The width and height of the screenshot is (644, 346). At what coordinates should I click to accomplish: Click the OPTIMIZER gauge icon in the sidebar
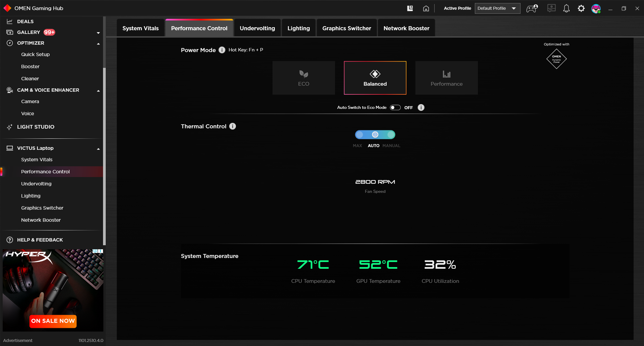pos(10,43)
